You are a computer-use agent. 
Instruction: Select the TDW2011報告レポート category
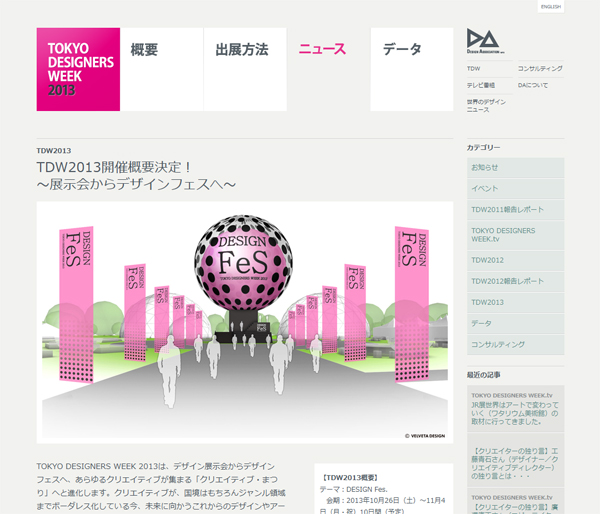(x=515, y=210)
